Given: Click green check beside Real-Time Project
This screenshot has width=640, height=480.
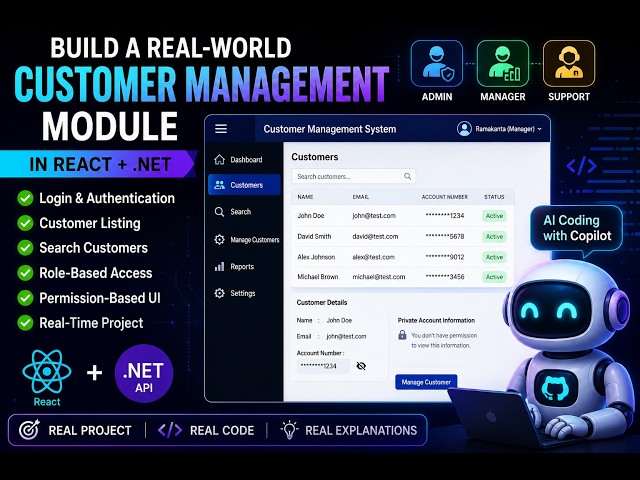Looking at the screenshot, I should tap(25, 323).
